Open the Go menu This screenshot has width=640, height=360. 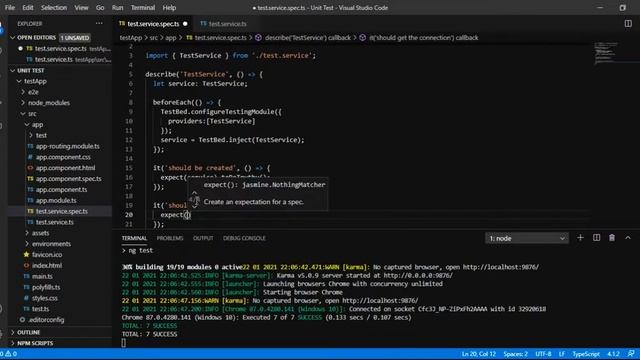tap(100, 7)
